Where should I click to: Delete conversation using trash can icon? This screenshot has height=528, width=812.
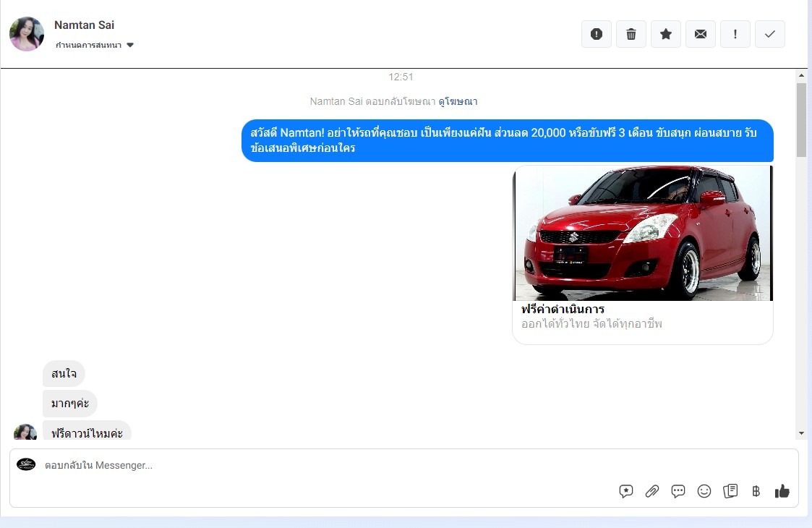[631, 34]
